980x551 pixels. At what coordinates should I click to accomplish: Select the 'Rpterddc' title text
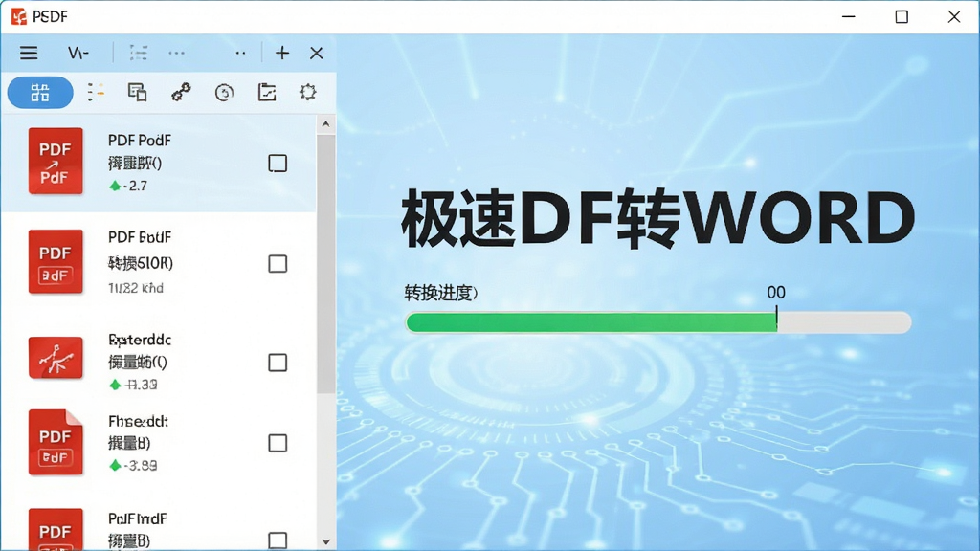[x=140, y=340]
